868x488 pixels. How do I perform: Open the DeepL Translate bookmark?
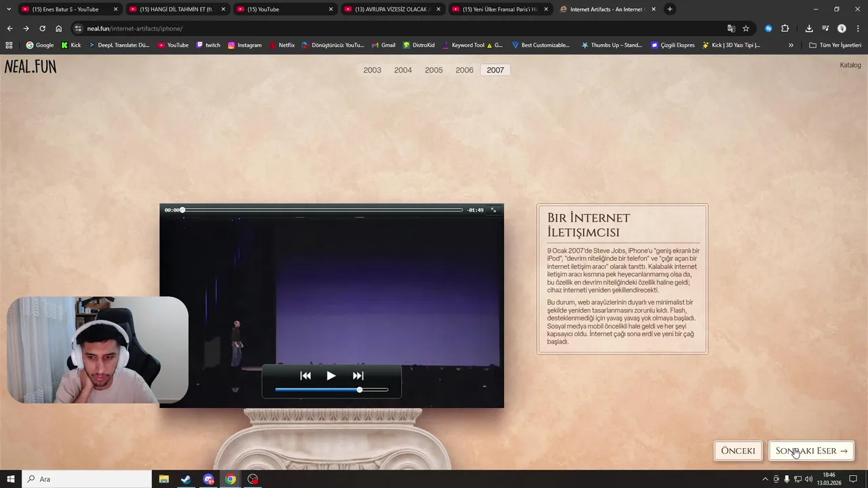click(x=119, y=45)
